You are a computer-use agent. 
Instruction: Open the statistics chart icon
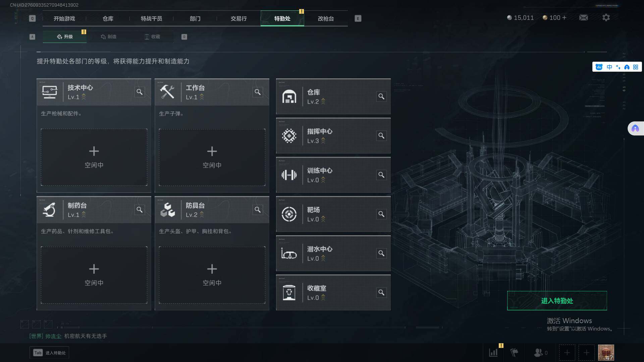point(493,353)
